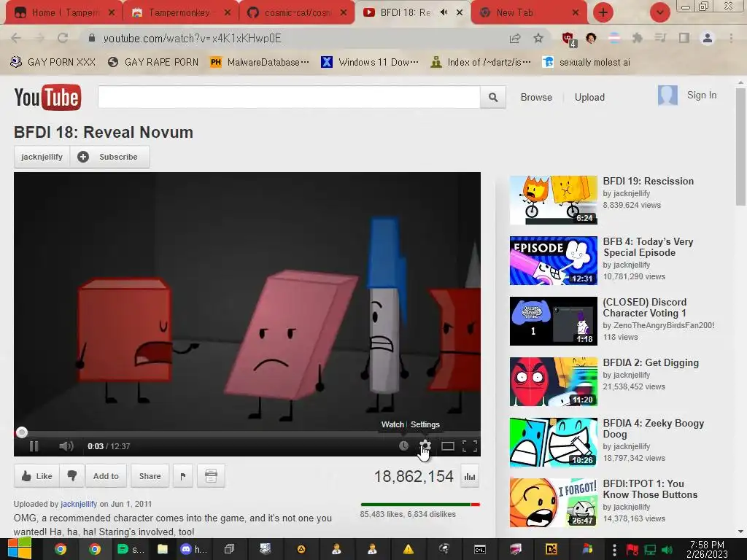Open the BFDI 19: Rescission thumbnail
The image size is (747, 560).
tap(553, 200)
